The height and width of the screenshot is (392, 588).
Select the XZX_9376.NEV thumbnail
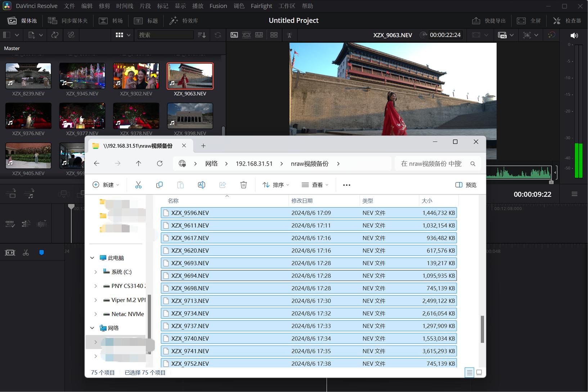pos(28,116)
